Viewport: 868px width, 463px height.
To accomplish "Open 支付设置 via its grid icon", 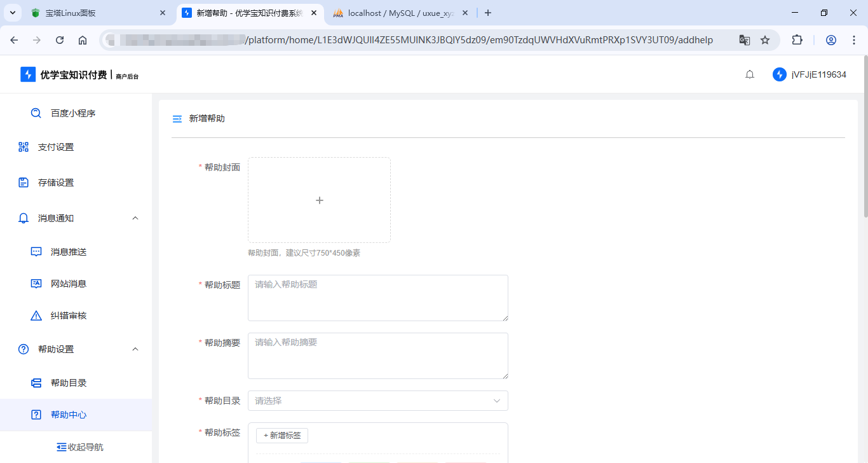I will coord(24,147).
